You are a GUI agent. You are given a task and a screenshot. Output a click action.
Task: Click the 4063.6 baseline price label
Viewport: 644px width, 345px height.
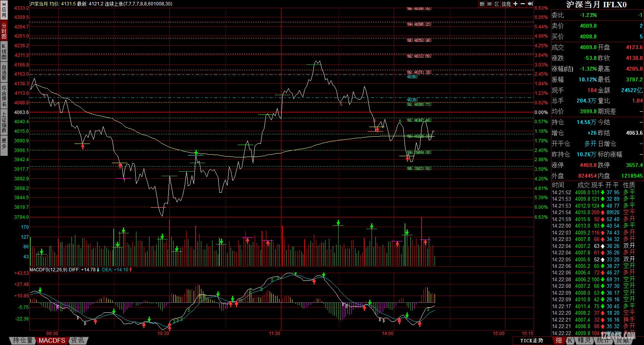pos(22,112)
